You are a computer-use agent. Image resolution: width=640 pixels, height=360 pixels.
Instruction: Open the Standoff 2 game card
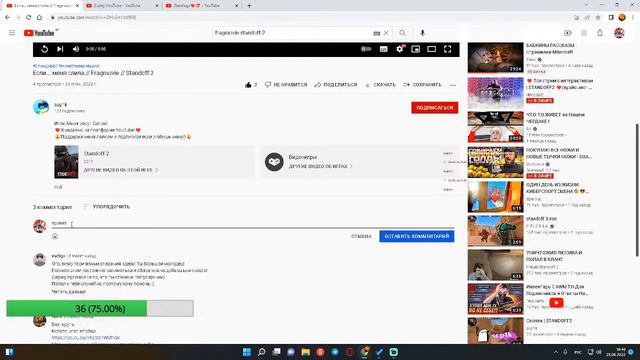coord(154,162)
